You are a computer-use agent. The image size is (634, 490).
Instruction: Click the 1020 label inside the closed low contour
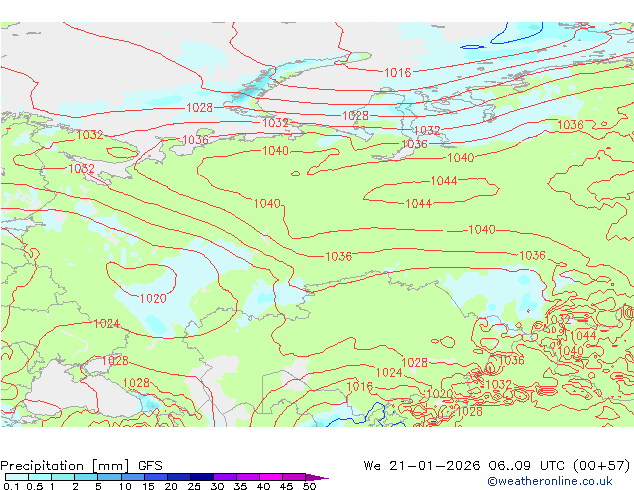pos(153,299)
